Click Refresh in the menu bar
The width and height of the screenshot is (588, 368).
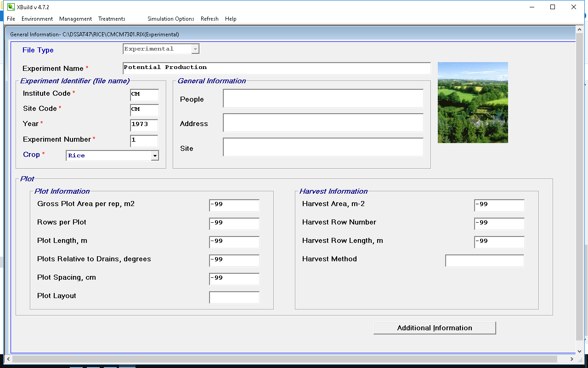209,19
